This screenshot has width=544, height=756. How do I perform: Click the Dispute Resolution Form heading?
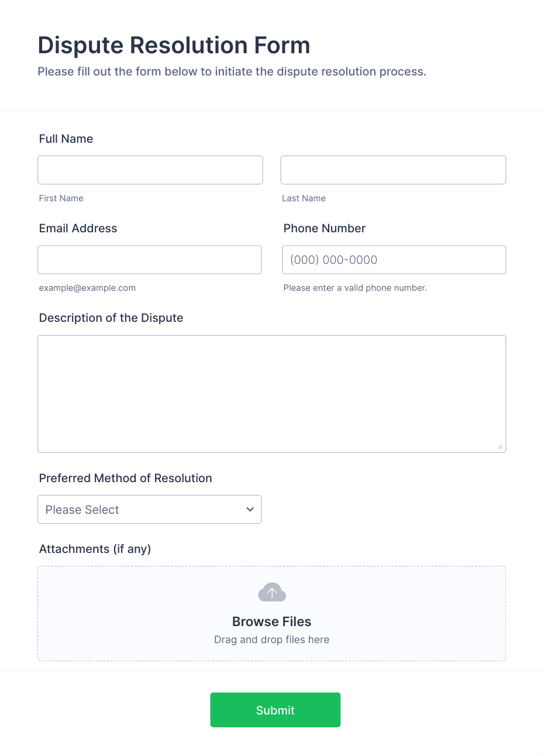tap(174, 45)
